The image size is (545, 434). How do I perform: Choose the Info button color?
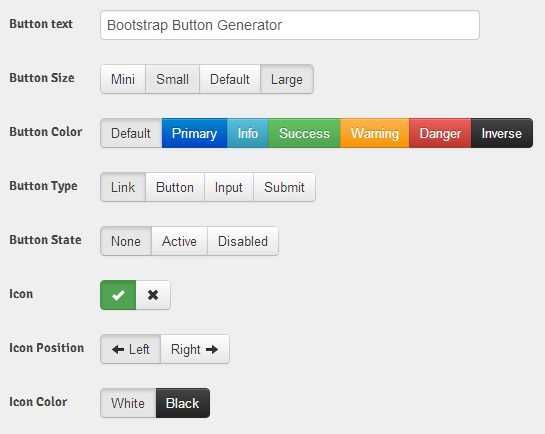(248, 133)
